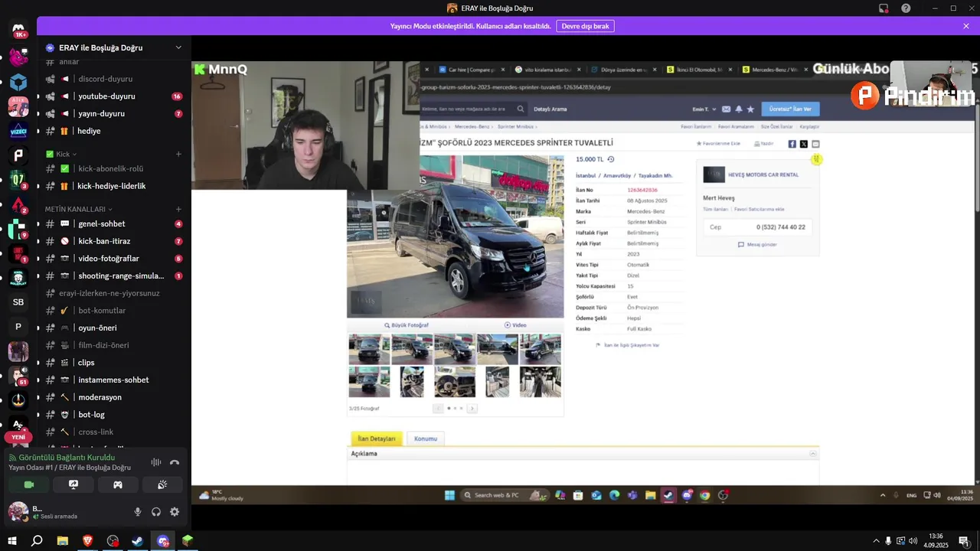Switch to 'İlan Detayları' tab in stream
The width and height of the screenshot is (980, 551).
click(x=377, y=439)
